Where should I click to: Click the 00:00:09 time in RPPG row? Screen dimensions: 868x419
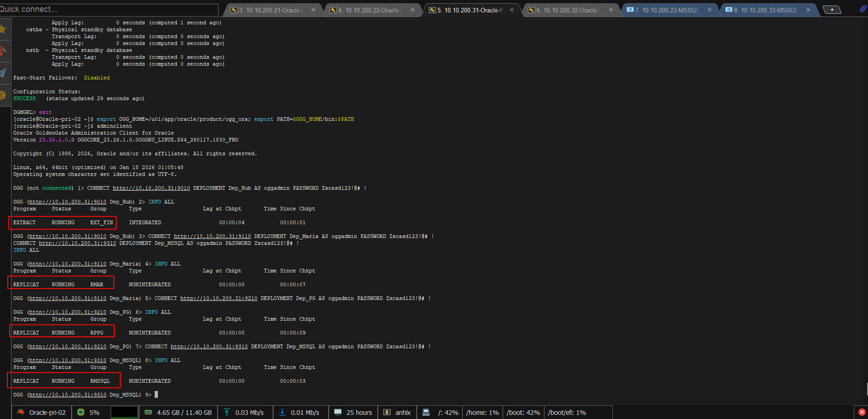pyautogui.click(x=293, y=333)
